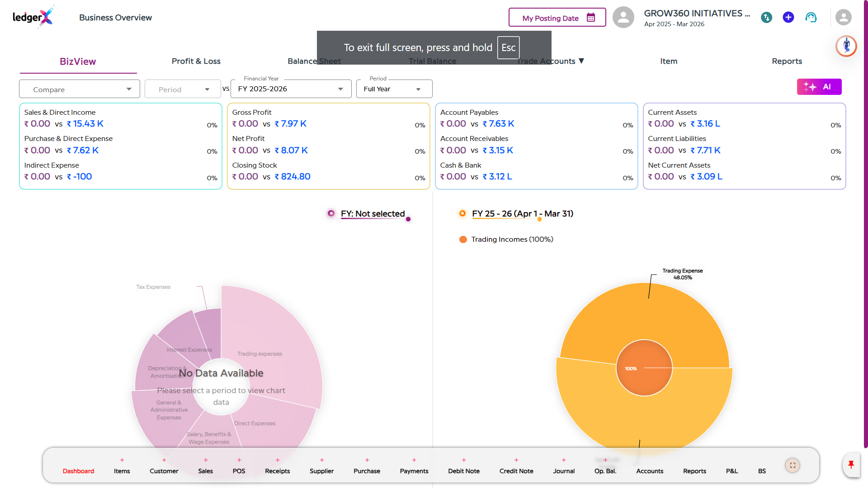Screen dimensions: 868x488
Task: Click the blue plus circle icon
Action: [788, 17]
